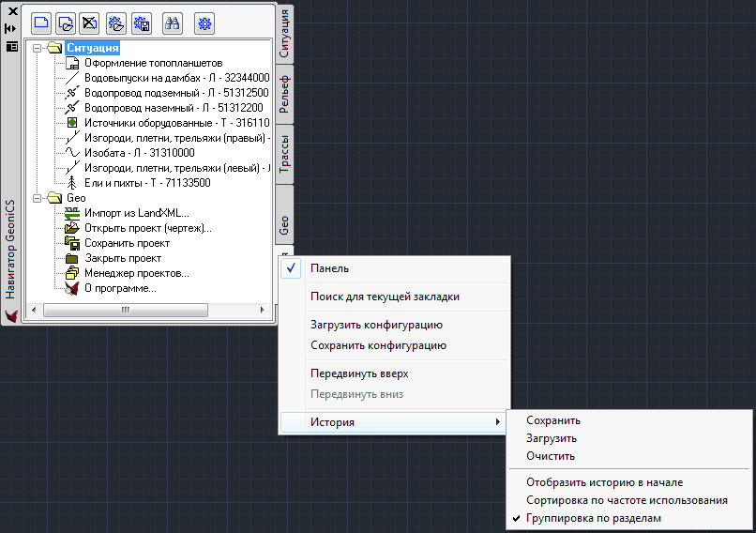Open Импорт из LandXML item
This screenshot has width=756, height=533.
click(x=136, y=213)
